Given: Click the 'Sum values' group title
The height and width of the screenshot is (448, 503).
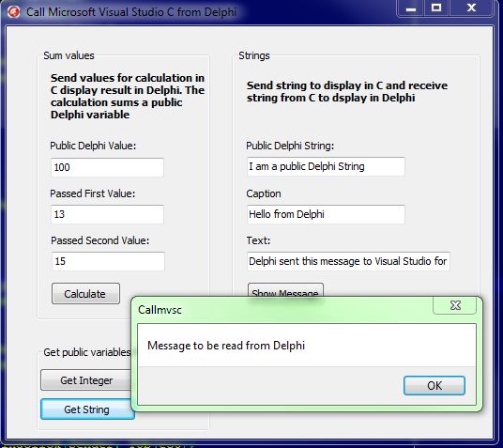Looking at the screenshot, I should coord(69,55).
